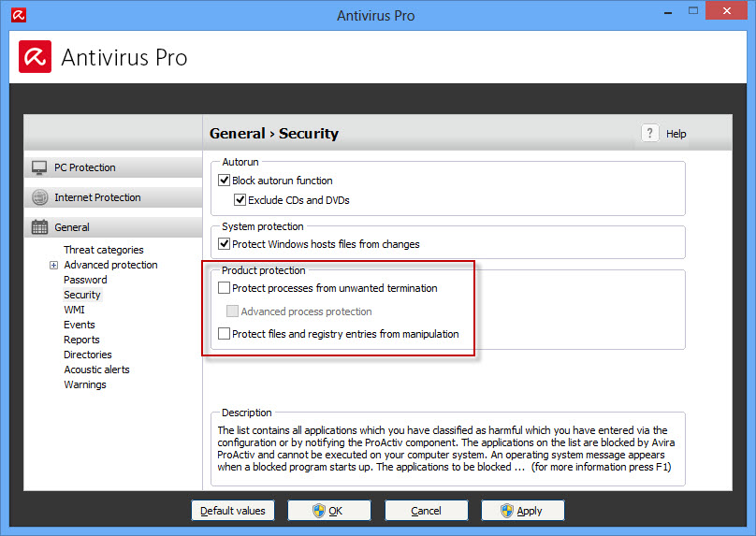Select Acoustic alerts in the tree

tap(96, 369)
